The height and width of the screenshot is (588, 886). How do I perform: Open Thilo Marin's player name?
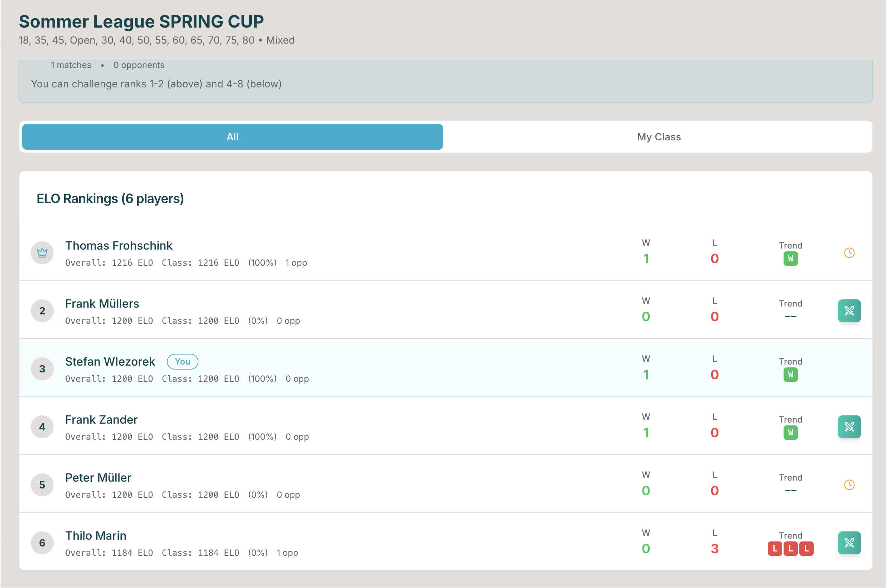pos(96,535)
